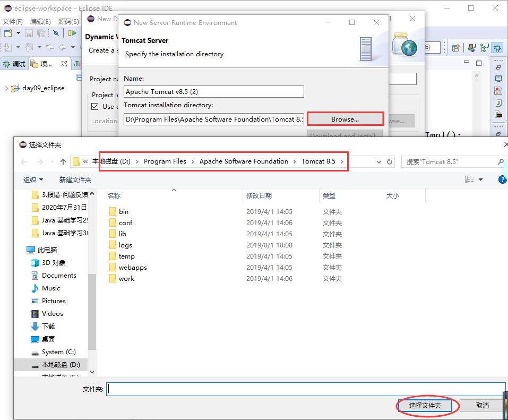508x420 pixels.
Task: Open the New wizard dropdown arrow
Action: click(x=18, y=33)
